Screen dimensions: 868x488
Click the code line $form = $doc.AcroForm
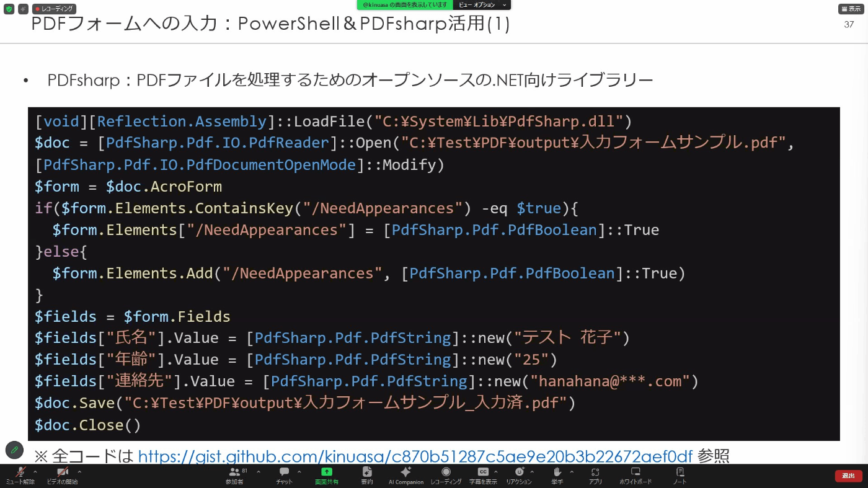[x=128, y=186]
